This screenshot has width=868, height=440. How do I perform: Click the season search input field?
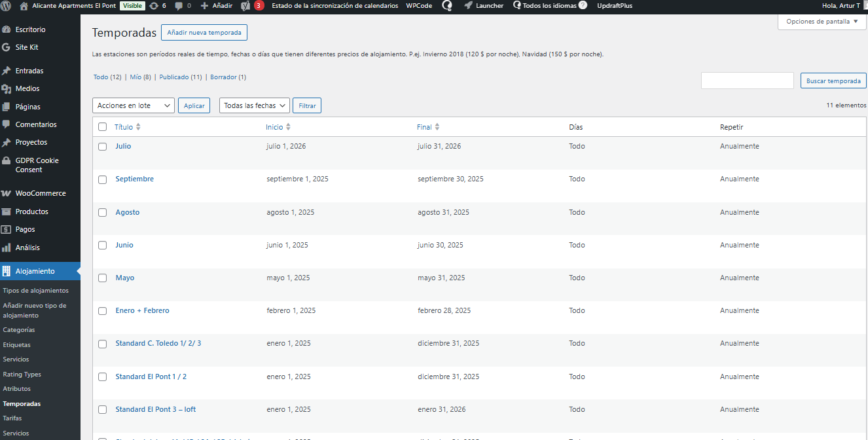click(747, 81)
